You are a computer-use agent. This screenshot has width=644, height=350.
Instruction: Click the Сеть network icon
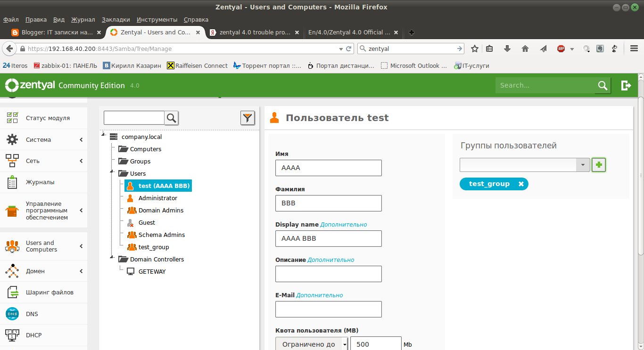point(12,161)
